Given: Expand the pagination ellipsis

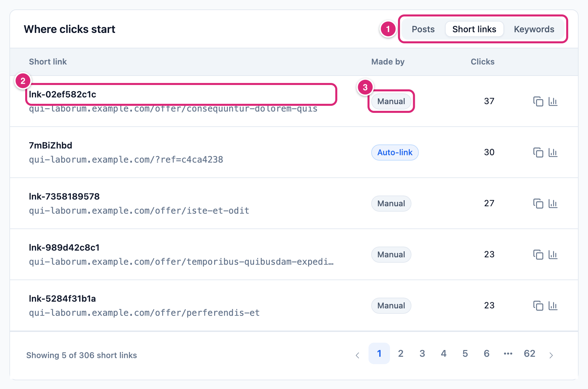Looking at the screenshot, I should click(508, 353).
